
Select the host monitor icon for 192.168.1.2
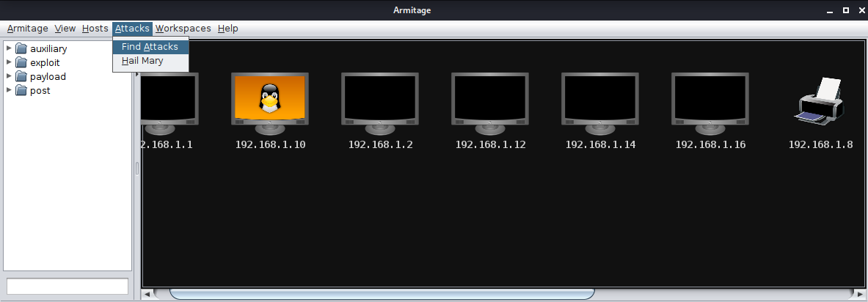[380, 103]
